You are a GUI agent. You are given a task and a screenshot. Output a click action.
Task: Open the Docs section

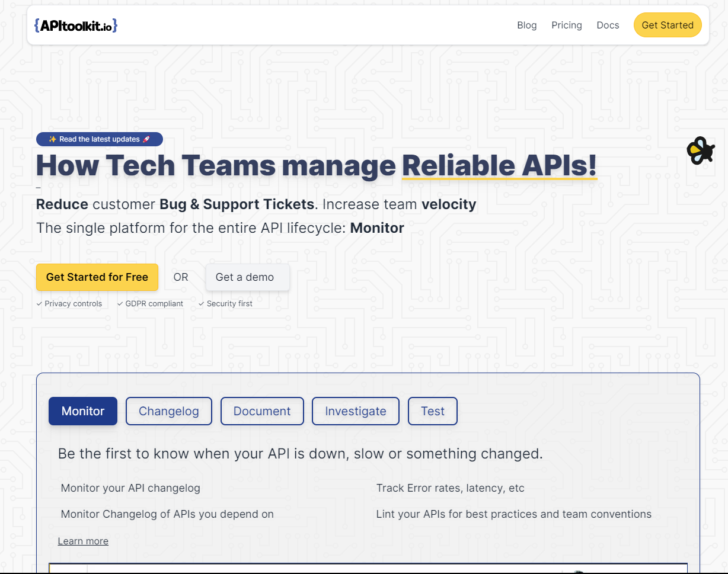[x=607, y=25]
